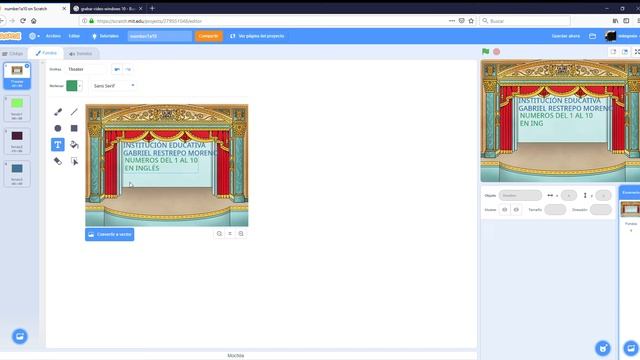Open the Editar menu
Viewport: 640px width, 360px height.
74,36
